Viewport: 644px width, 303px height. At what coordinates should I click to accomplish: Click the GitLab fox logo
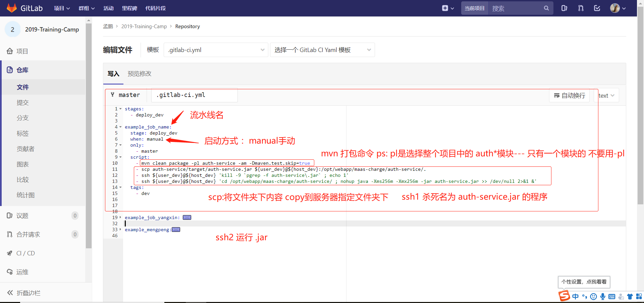(x=12, y=8)
